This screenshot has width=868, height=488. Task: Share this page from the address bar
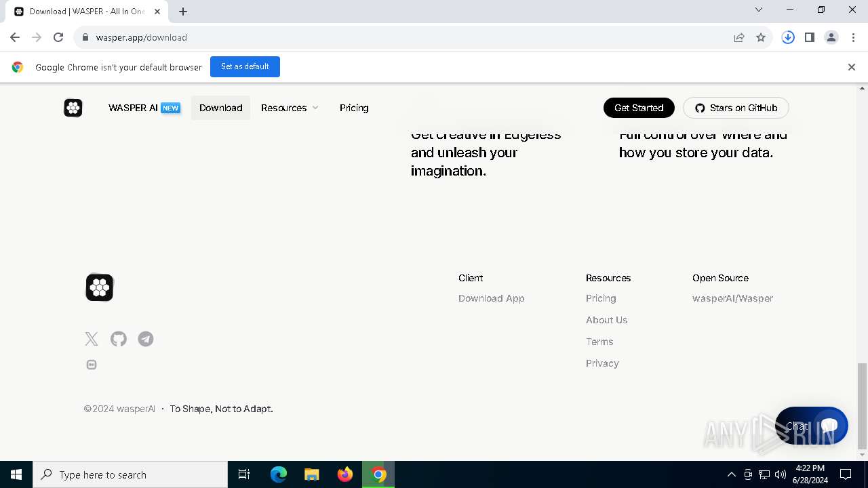pyautogui.click(x=739, y=37)
